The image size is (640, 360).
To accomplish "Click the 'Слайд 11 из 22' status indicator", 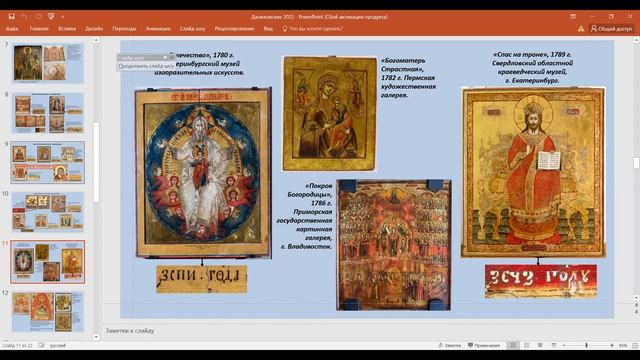I will (17, 345).
